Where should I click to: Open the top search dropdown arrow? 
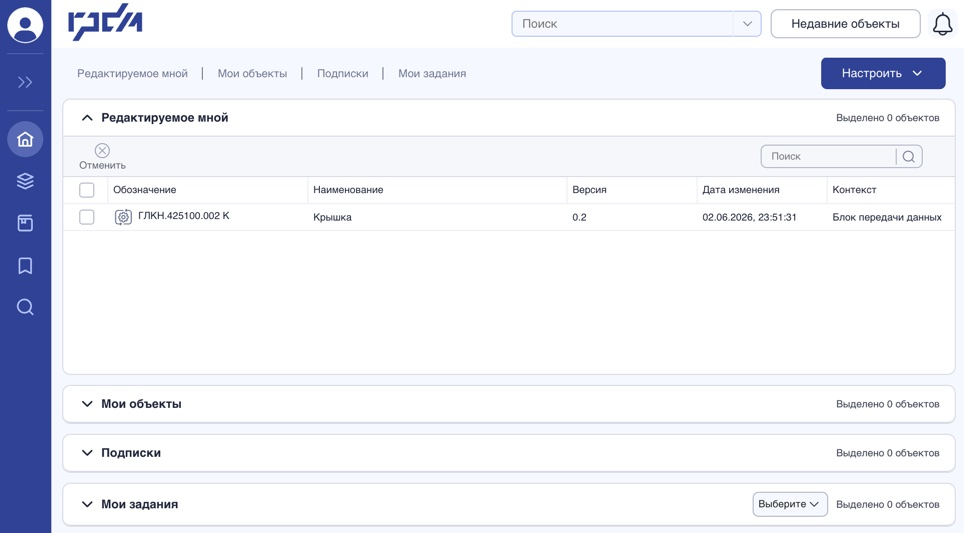(747, 24)
